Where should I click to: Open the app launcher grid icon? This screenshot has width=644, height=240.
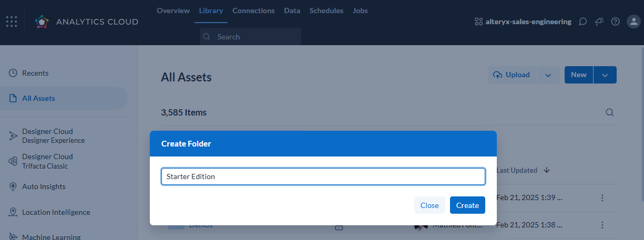12,22
